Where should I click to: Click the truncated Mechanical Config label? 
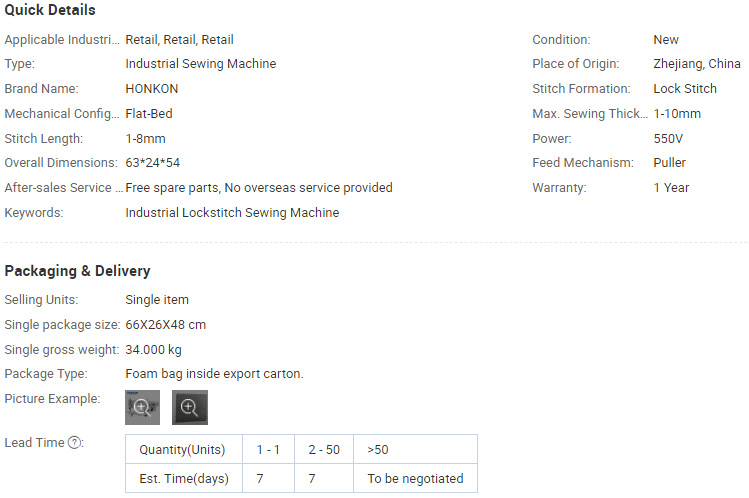coord(62,114)
